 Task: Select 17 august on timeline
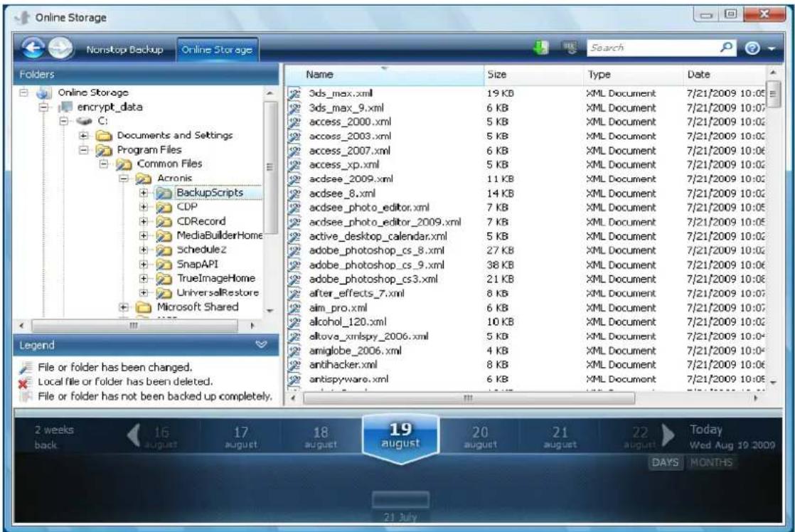point(241,437)
